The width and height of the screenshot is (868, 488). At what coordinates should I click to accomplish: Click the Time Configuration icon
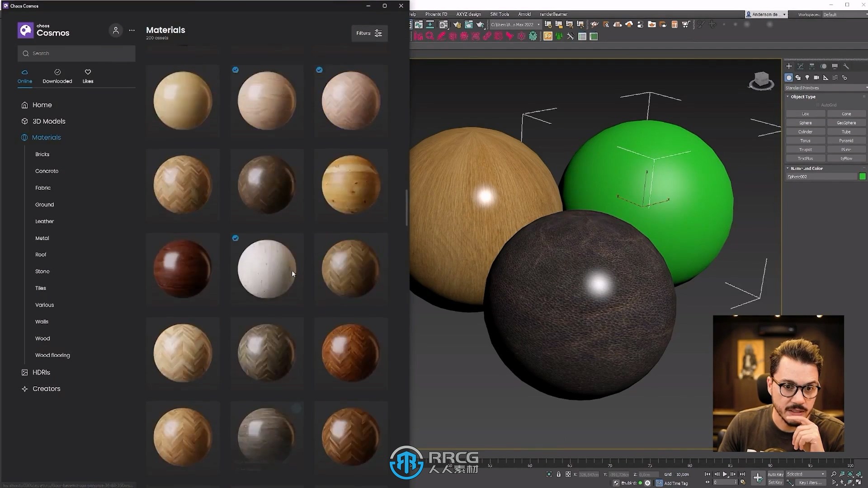(743, 482)
